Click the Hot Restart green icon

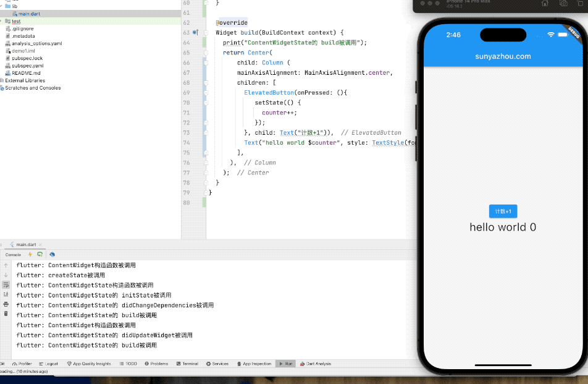(40, 254)
